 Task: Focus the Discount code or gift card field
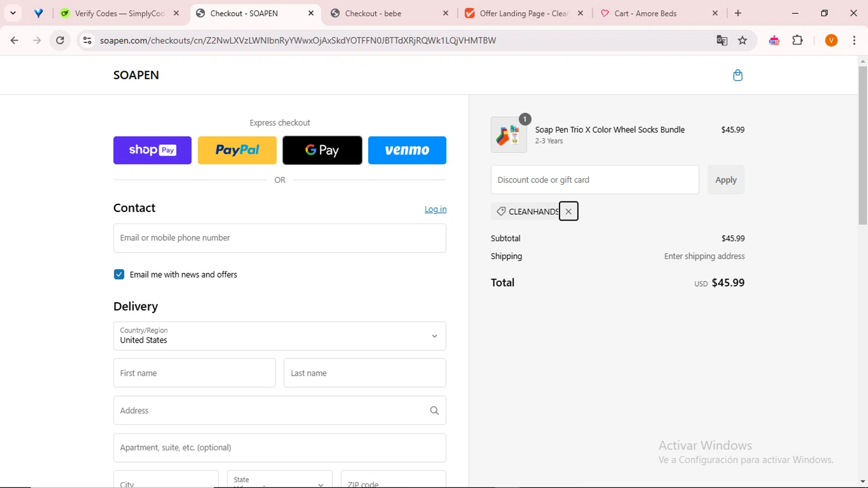coord(595,180)
